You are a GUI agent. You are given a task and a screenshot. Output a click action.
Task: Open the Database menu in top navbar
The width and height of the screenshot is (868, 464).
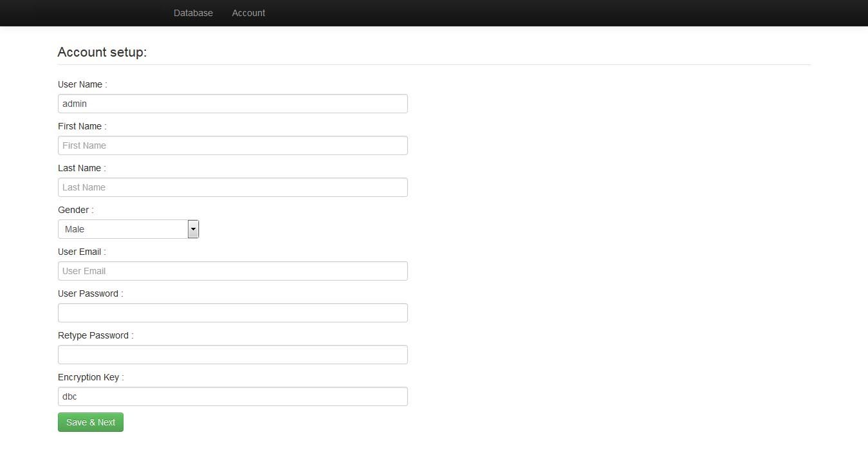193,13
